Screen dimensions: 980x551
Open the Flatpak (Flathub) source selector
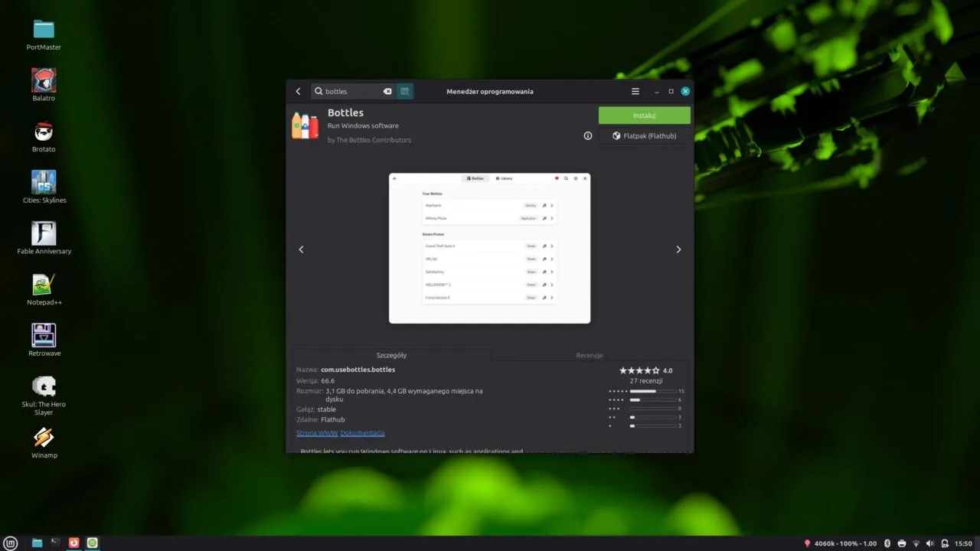[645, 135]
